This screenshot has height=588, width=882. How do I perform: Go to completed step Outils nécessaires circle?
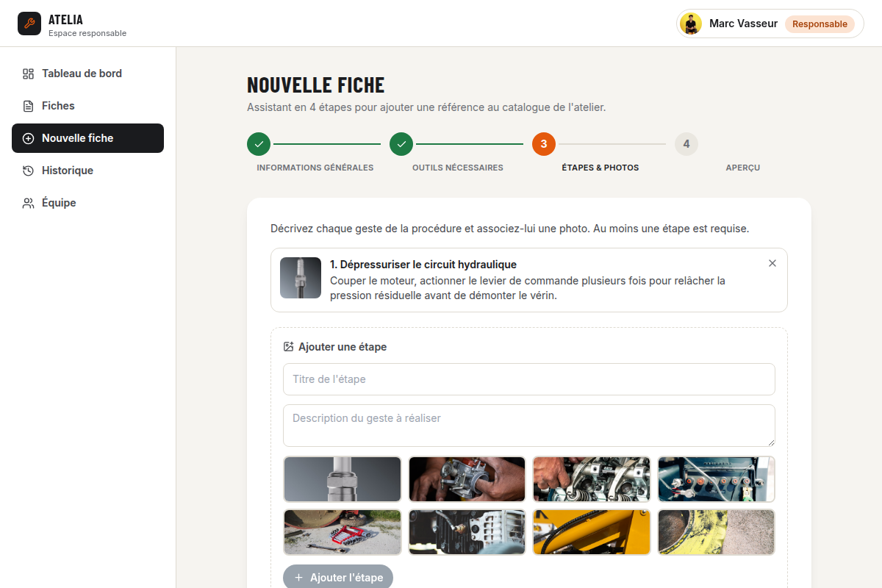[401, 144]
